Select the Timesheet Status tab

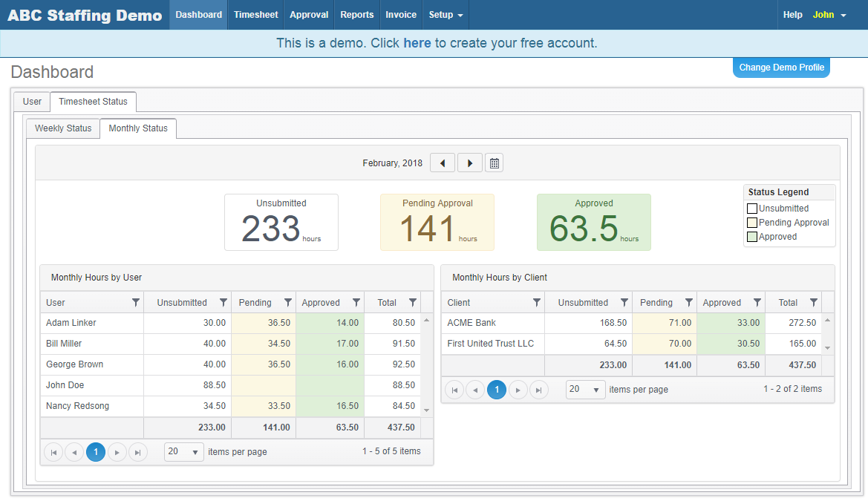pos(93,102)
